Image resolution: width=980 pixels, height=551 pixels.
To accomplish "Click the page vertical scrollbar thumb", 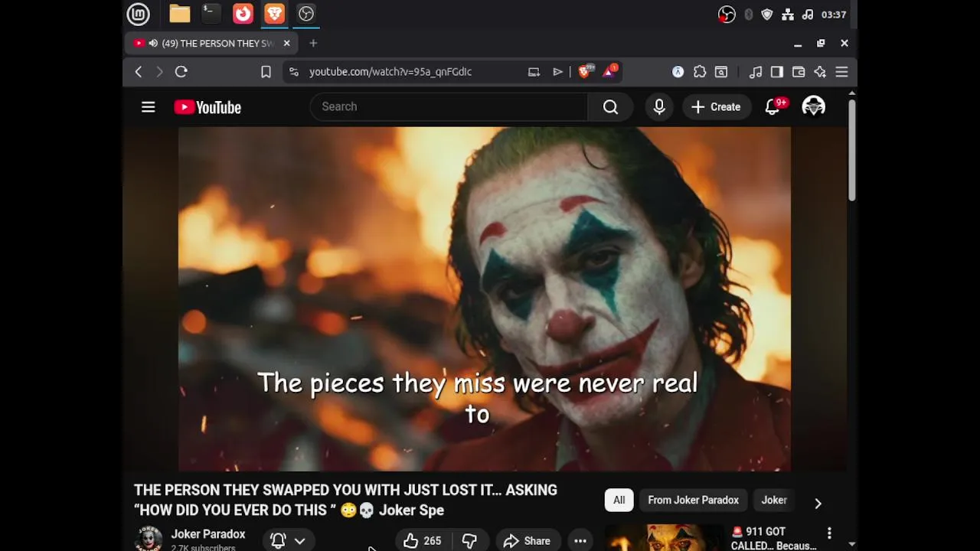I will pos(851,151).
